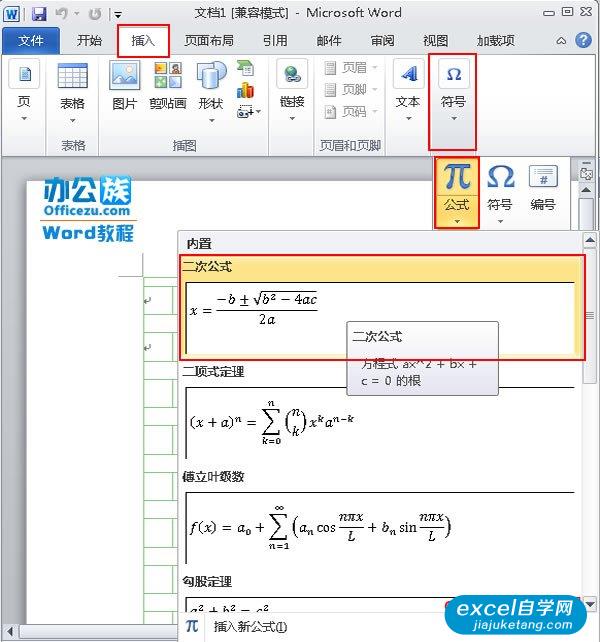
Task: Open the 页码 page number dropdown
Action: pyautogui.click(x=351, y=112)
